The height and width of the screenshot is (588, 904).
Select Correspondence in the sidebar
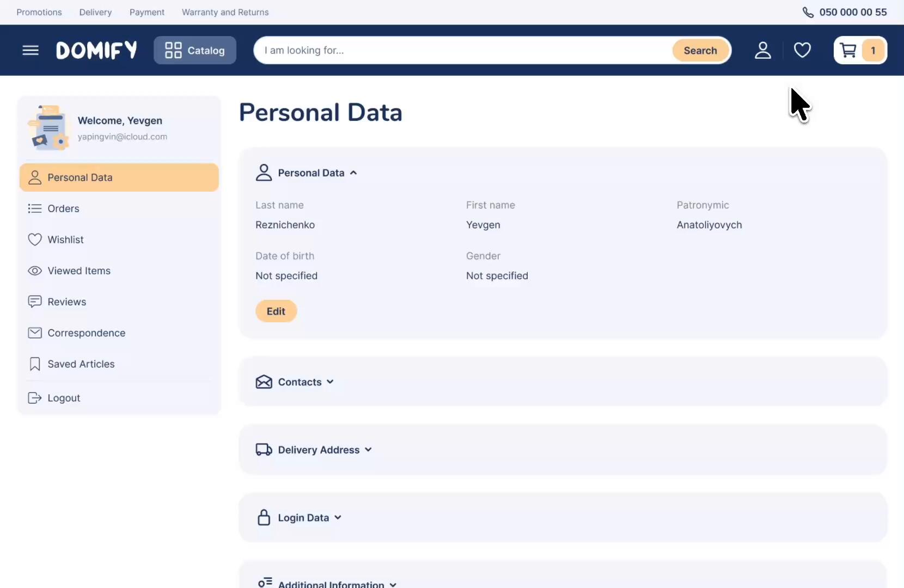tap(86, 333)
